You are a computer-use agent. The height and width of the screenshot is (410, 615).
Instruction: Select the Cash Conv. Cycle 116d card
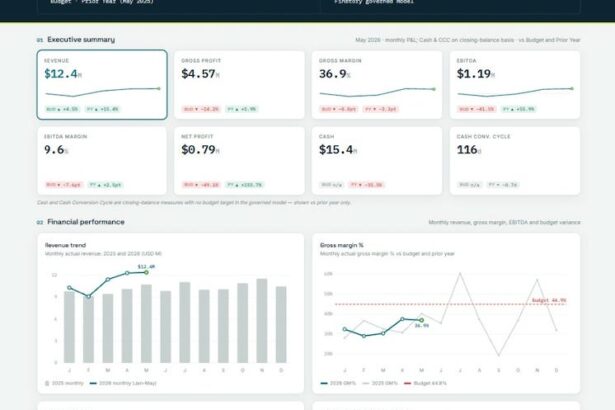click(x=515, y=160)
